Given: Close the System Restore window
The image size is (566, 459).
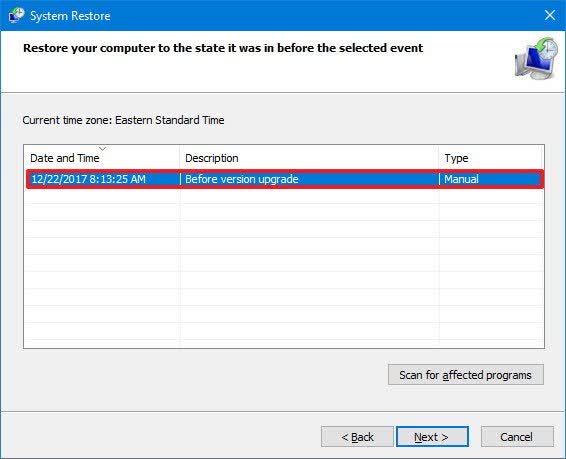Looking at the screenshot, I should click(550, 15).
